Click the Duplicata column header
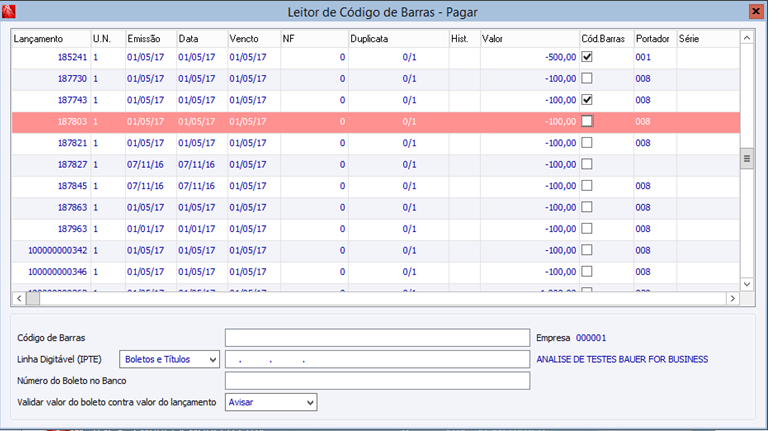Screen dimensions: 778x431 pyautogui.click(x=398, y=39)
